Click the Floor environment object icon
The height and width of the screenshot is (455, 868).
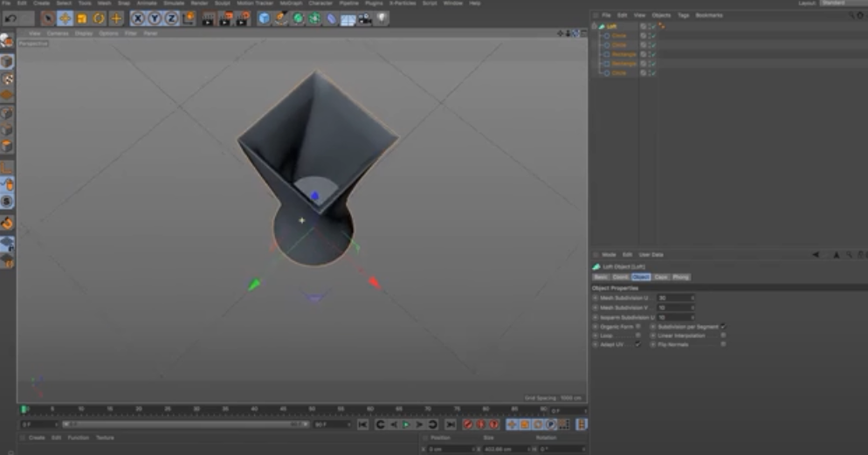[x=348, y=19]
